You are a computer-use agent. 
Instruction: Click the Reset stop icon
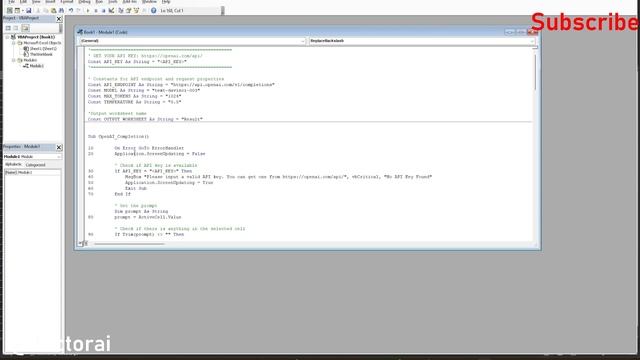point(104,11)
